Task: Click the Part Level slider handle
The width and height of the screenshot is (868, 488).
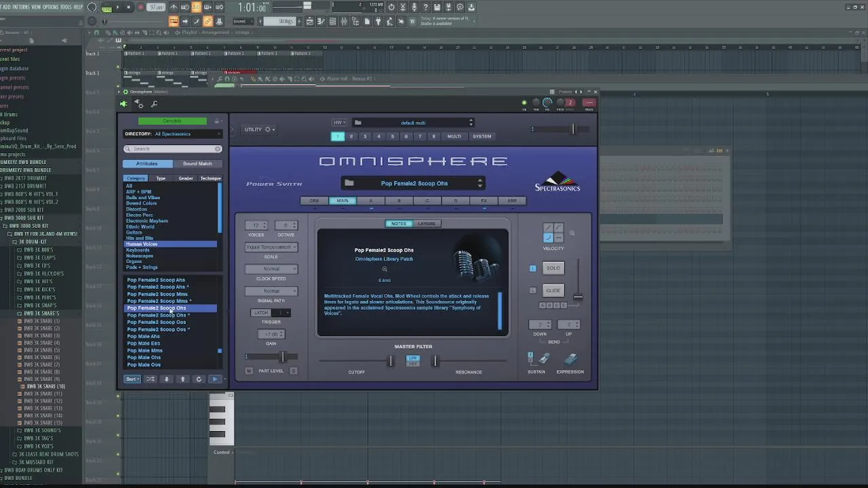Action: 283,357
